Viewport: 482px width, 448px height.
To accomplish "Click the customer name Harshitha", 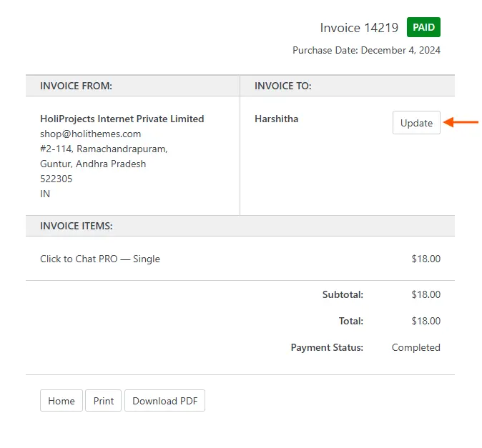I will pyautogui.click(x=276, y=119).
